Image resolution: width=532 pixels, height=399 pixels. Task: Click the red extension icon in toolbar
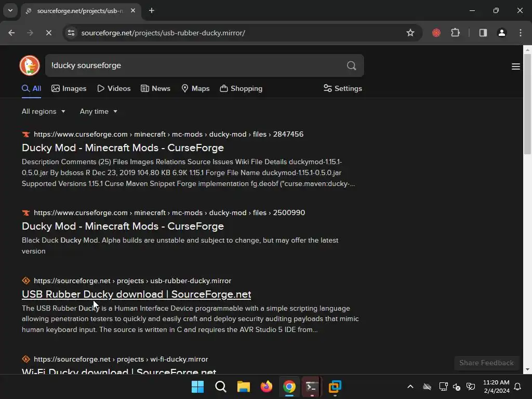pos(436,33)
